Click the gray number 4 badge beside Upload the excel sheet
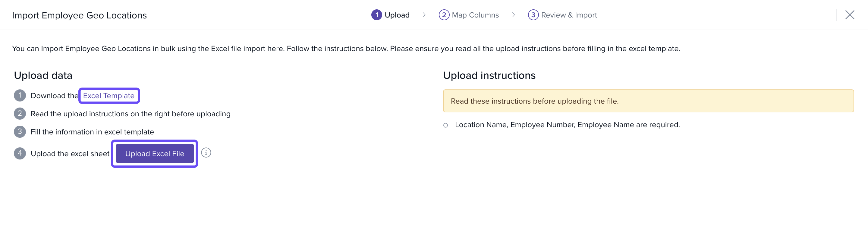The height and width of the screenshot is (235, 868). click(x=20, y=154)
